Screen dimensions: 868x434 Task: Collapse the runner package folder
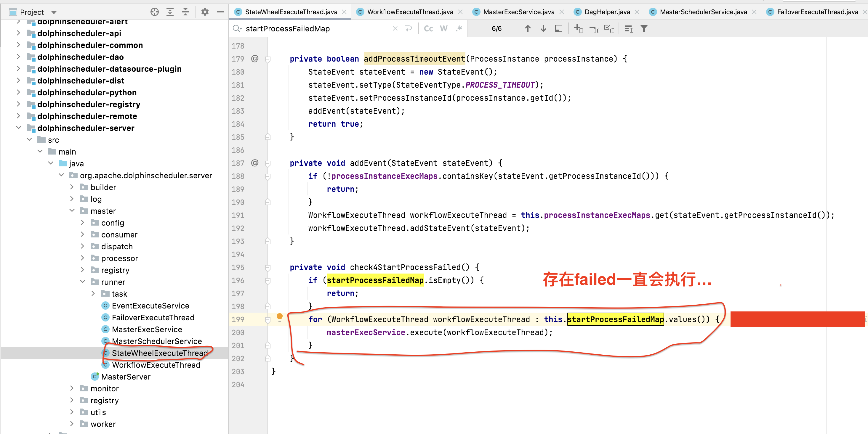pyautogui.click(x=83, y=282)
